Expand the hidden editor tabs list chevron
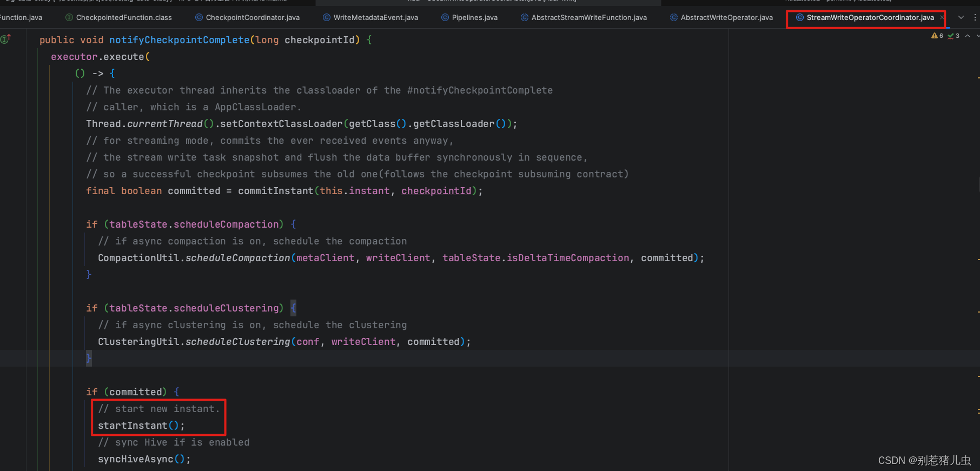 (x=961, y=17)
